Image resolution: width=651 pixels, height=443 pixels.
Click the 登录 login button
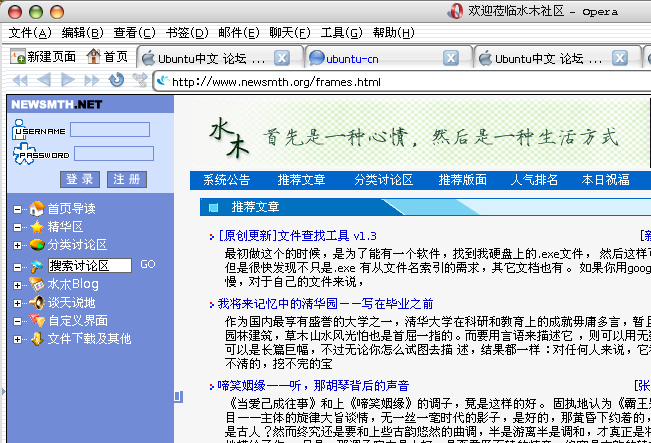pos(80,179)
